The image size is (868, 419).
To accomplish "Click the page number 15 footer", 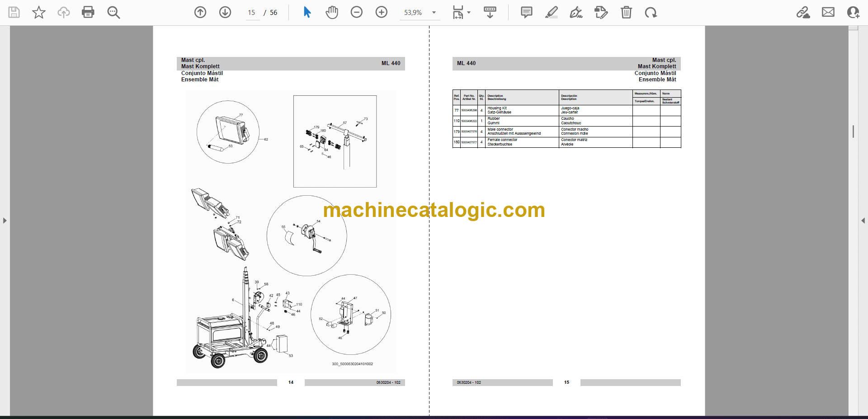I will click(566, 382).
